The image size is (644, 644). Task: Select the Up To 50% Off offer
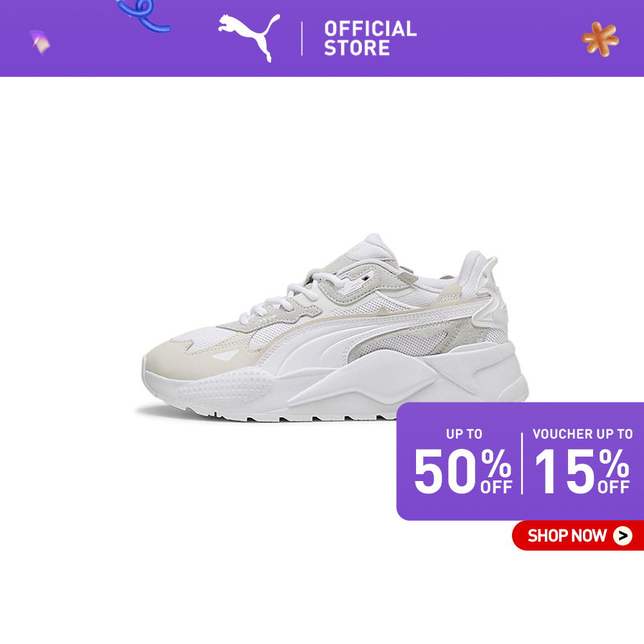463,462
